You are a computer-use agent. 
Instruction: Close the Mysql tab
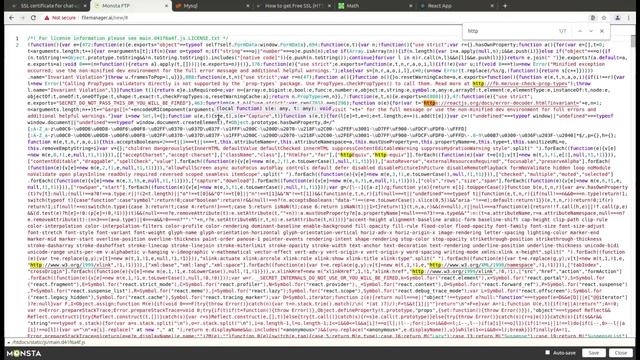click(x=248, y=6)
